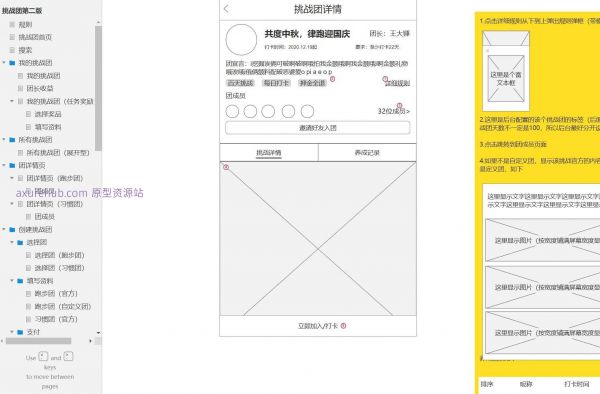Switch to the 挑战详情 tab
The image size is (600, 394).
coord(269,153)
